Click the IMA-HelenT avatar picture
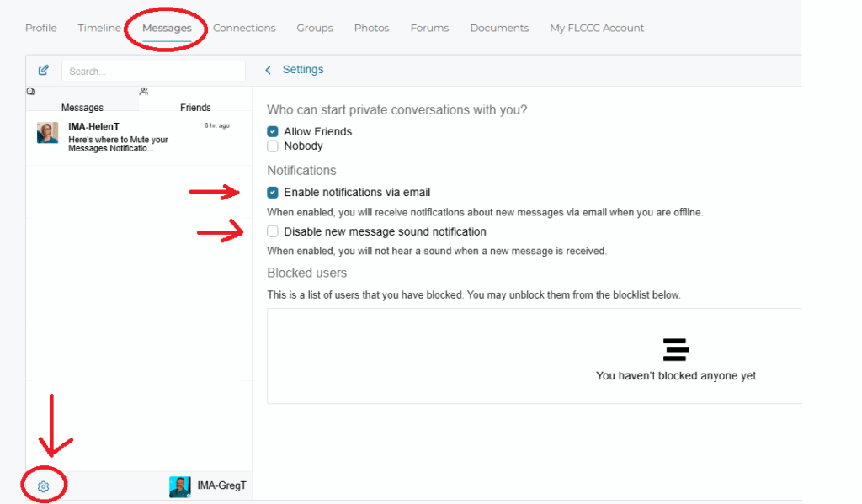 48,133
